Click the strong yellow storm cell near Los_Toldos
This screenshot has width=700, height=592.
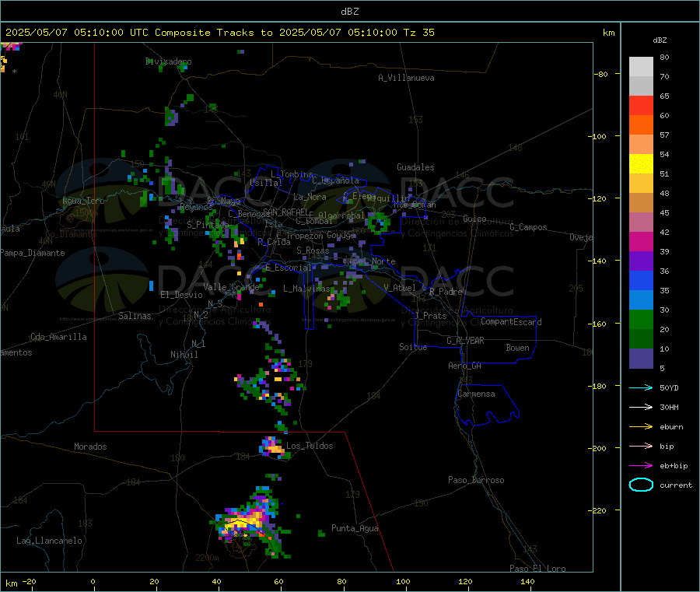[272, 447]
